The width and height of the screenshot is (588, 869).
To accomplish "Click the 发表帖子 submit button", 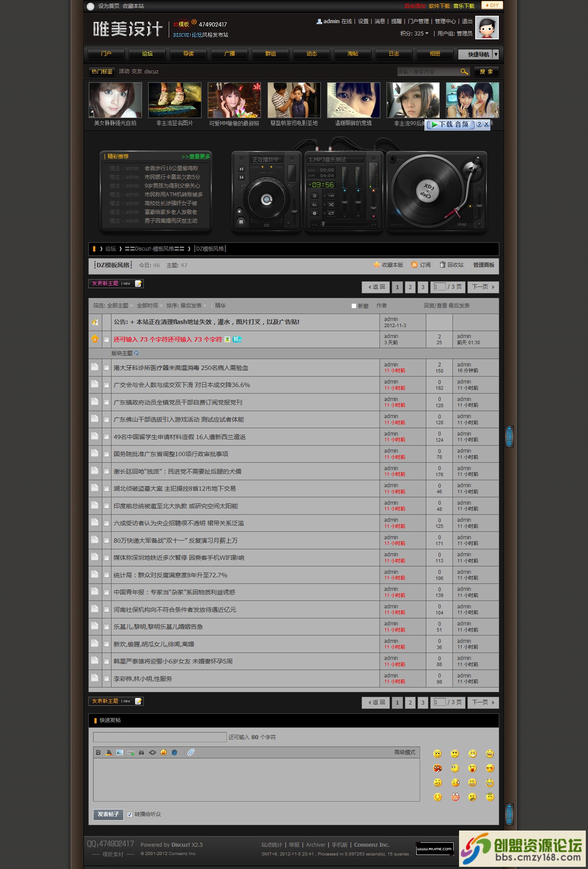I will [108, 814].
